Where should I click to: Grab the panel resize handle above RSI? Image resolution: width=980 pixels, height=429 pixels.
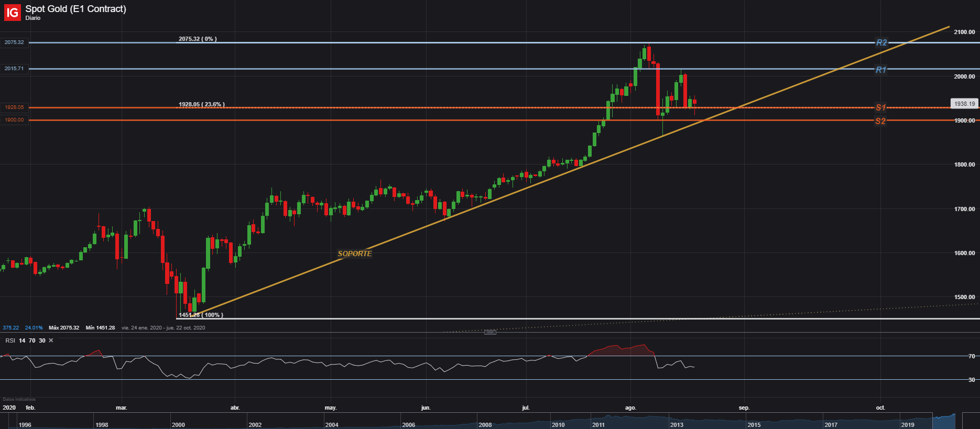490,332
